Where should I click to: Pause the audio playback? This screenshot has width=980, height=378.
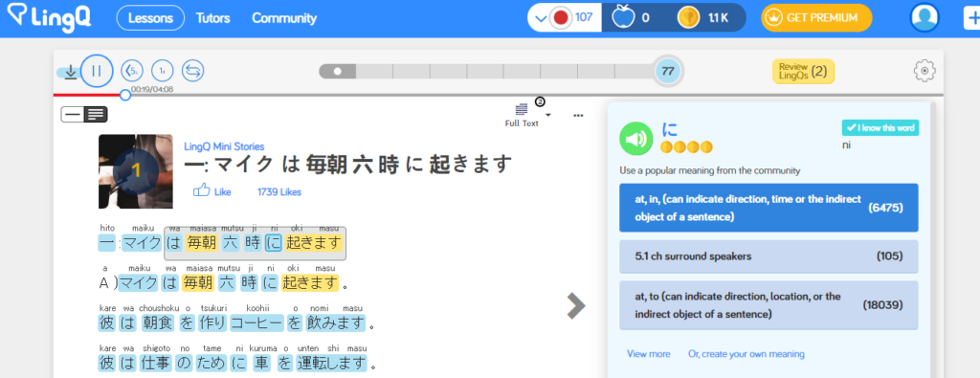coord(97,71)
